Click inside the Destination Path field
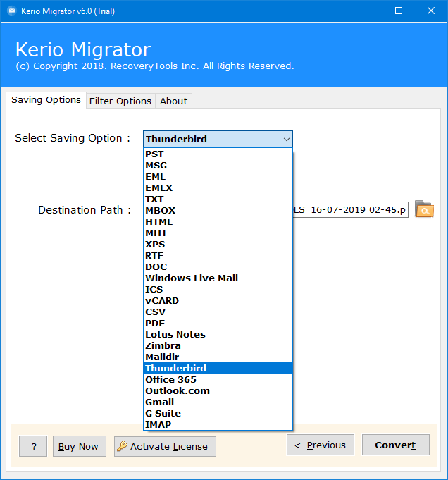 [x=350, y=210]
